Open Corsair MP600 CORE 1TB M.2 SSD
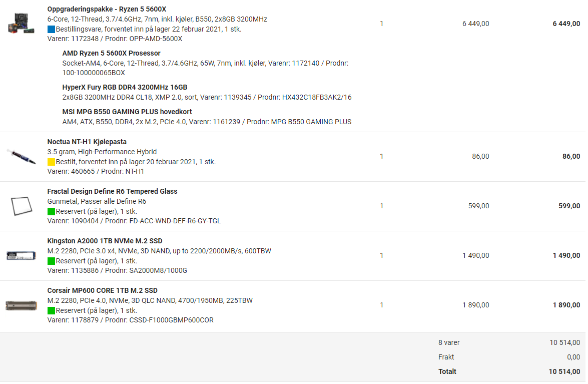588x384 pixels. pyautogui.click(x=102, y=290)
